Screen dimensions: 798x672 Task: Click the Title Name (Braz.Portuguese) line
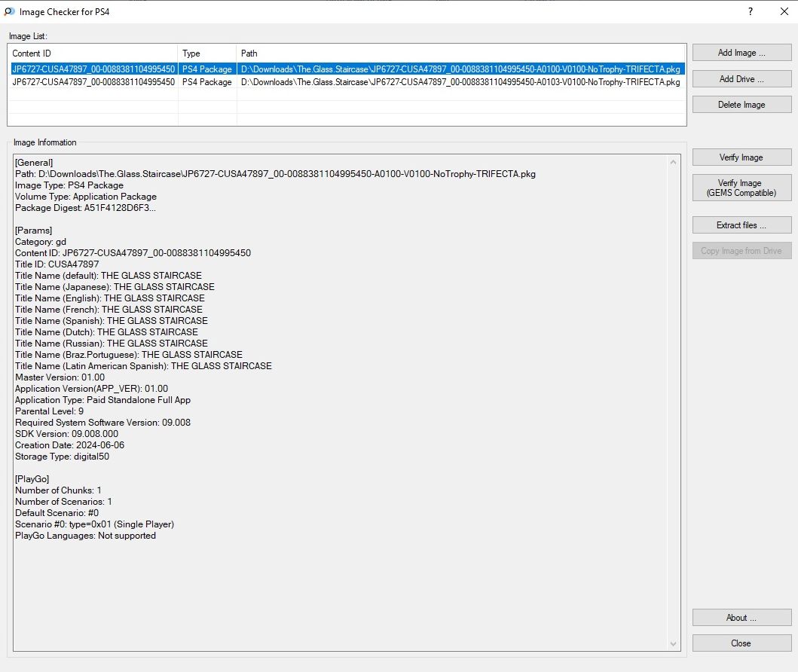coord(129,355)
